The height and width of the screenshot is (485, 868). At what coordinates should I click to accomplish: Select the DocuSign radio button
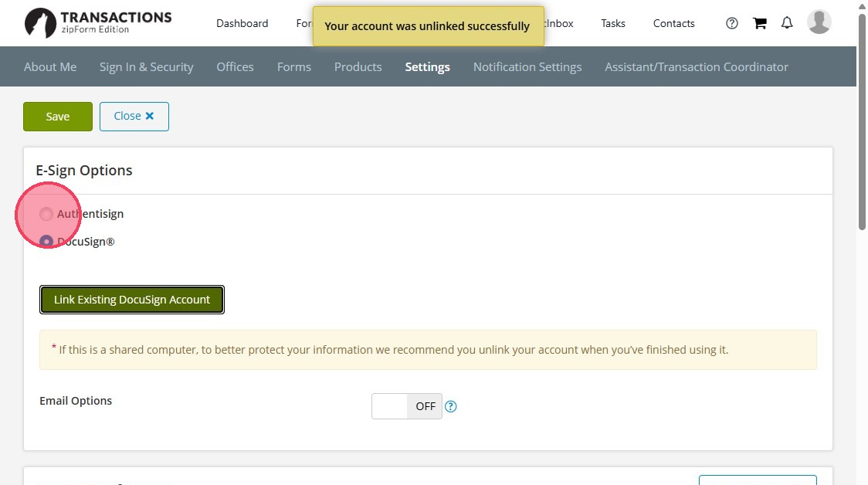pyautogui.click(x=46, y=242)
